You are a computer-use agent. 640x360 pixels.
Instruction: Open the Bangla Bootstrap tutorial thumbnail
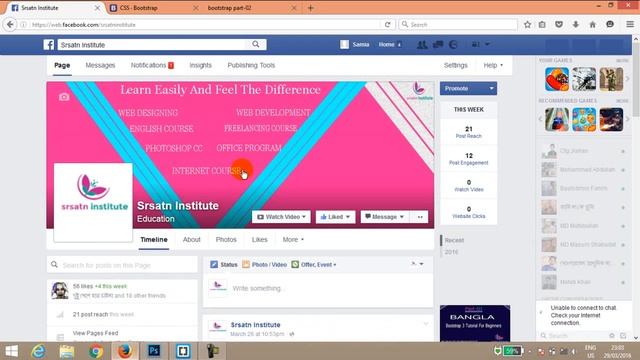pos(475,323)
